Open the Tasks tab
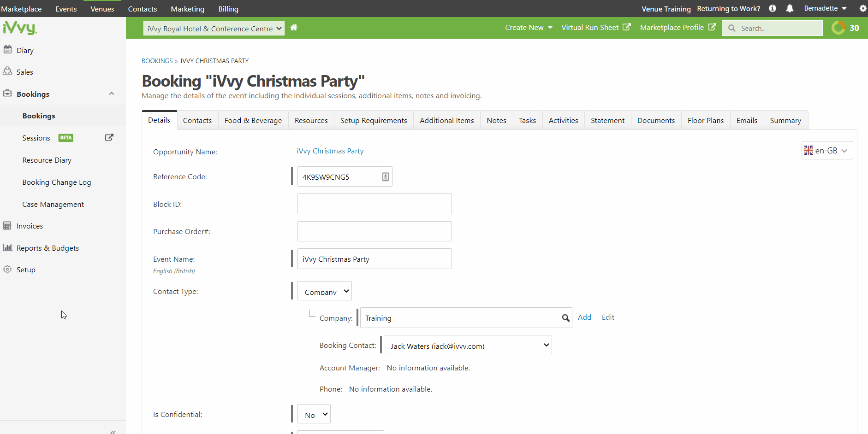The width and height of the screenshot is (868, 434). 528,120
